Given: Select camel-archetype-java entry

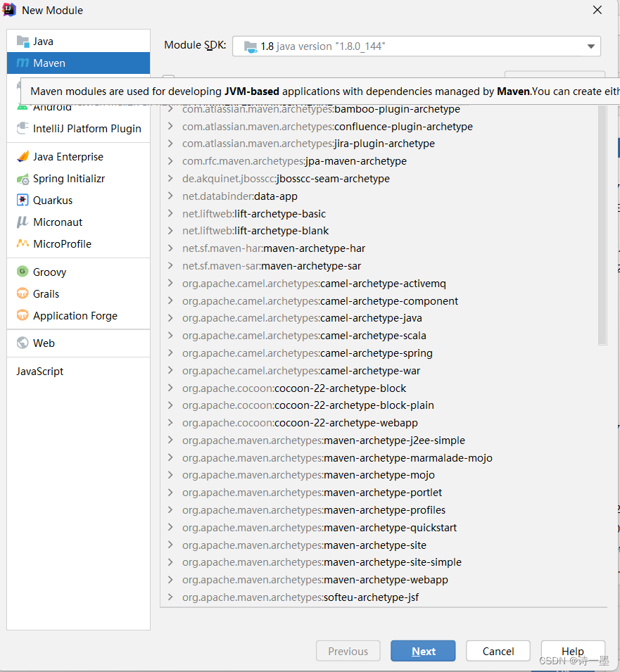Looking at the screenshot, I should [302, 318].
